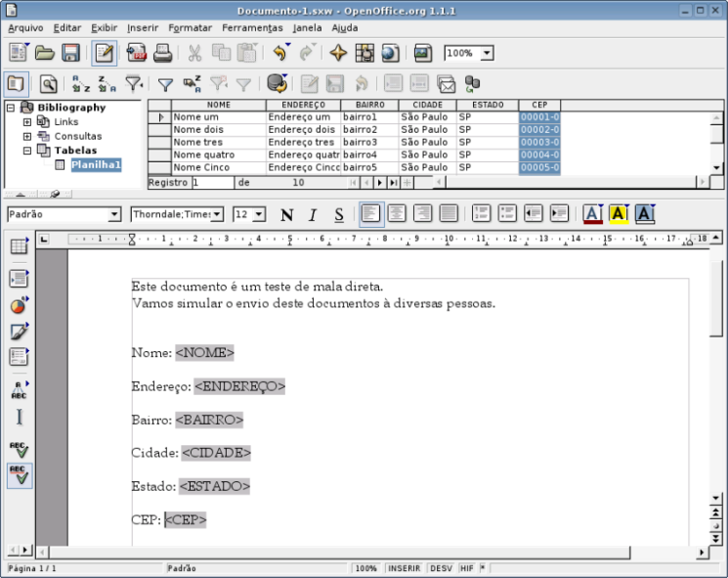Viewport: 728px width, 578px height.
Task: Export directly as PDF icon
Action: [x=137, y=53]
